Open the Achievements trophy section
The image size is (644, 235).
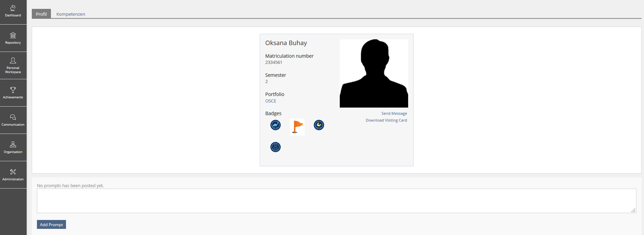tap(13, 93)
